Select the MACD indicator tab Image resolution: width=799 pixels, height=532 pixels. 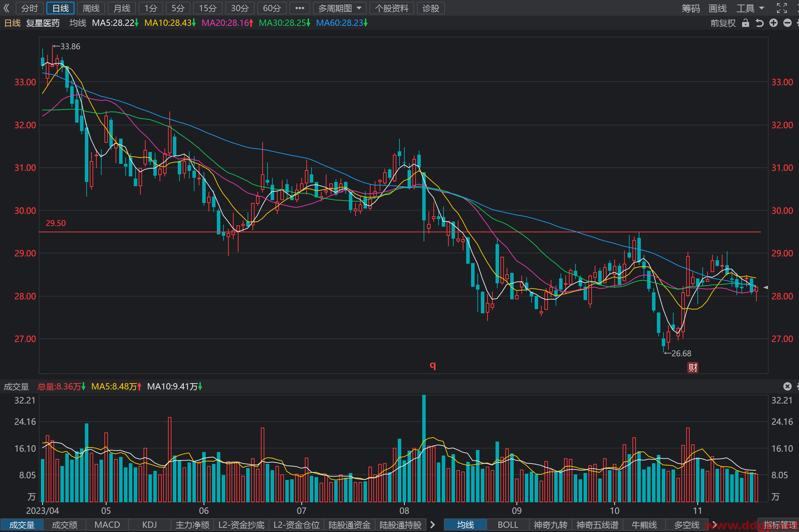click(x=107, y=525)
